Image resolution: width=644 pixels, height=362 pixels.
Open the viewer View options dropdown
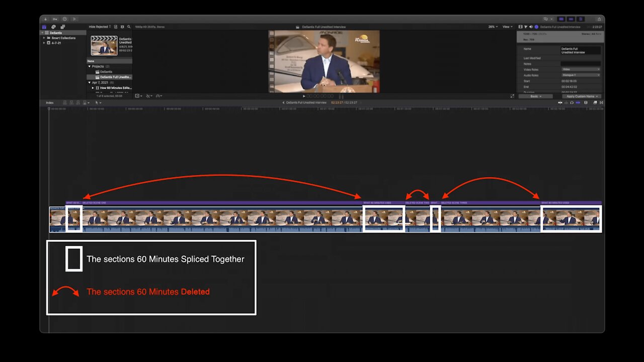click(x=508, y=27)
